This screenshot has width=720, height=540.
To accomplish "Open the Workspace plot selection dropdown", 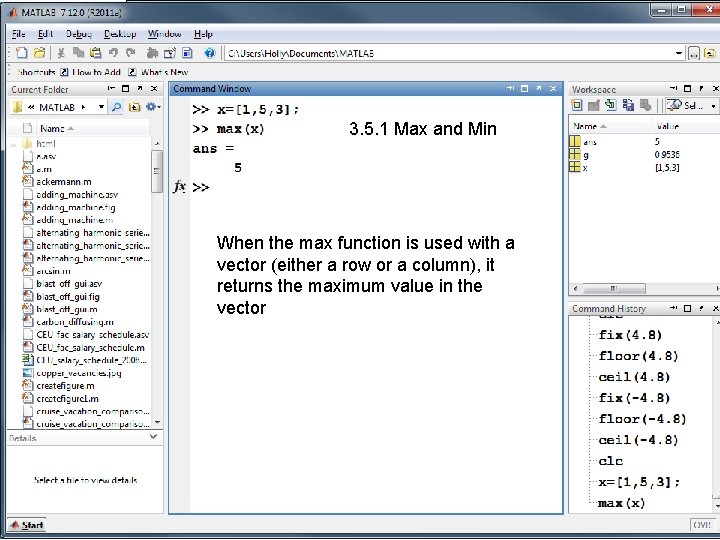I will point(713,106).
